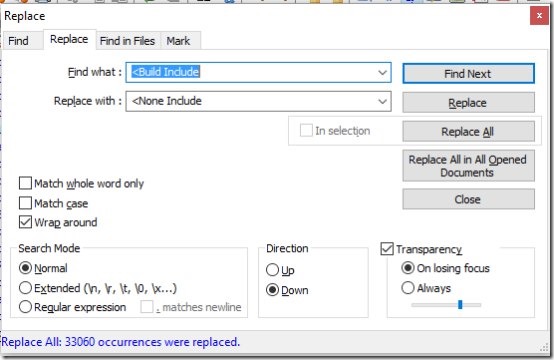
Task: Click inside the Replace with text field
Action: pyautogui.click(x=251, y=101)
